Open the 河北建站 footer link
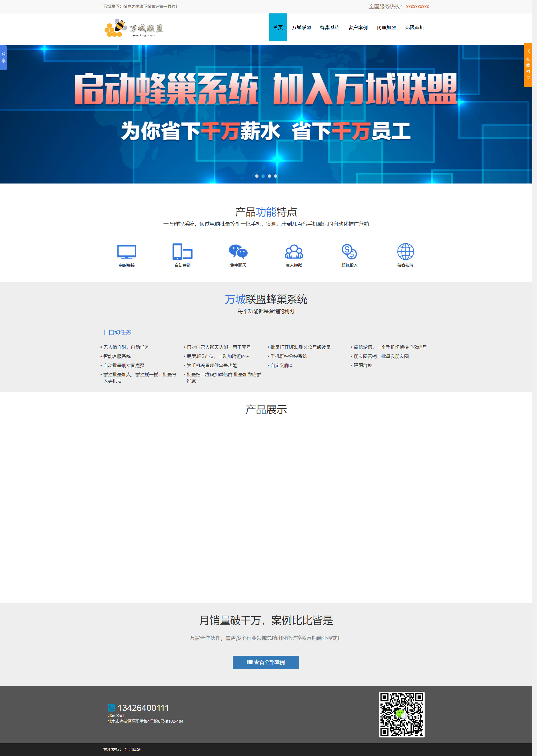537x756 pixels. click(132, 749)
